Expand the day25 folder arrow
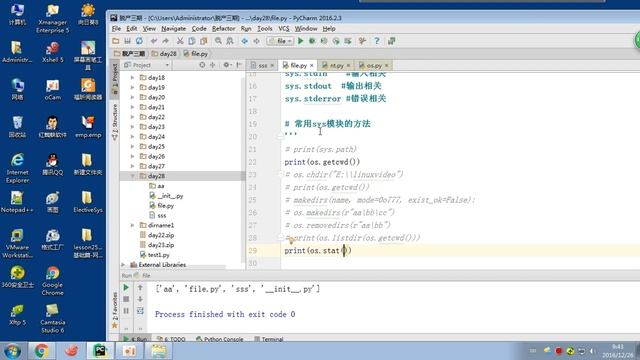 pyautogui.click(x=132, y=147)
